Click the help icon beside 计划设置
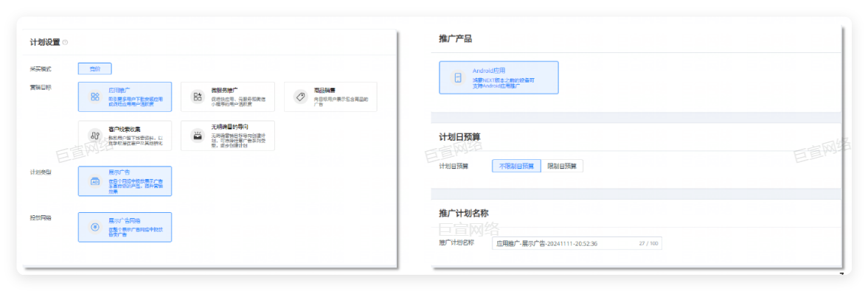This screenshot has height=291, width=868. 66,43
